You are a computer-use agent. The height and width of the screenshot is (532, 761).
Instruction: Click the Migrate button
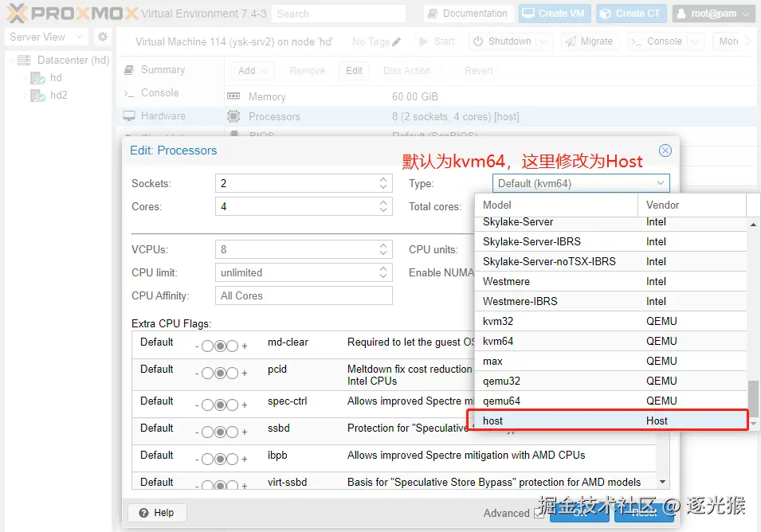click(589, 41)
